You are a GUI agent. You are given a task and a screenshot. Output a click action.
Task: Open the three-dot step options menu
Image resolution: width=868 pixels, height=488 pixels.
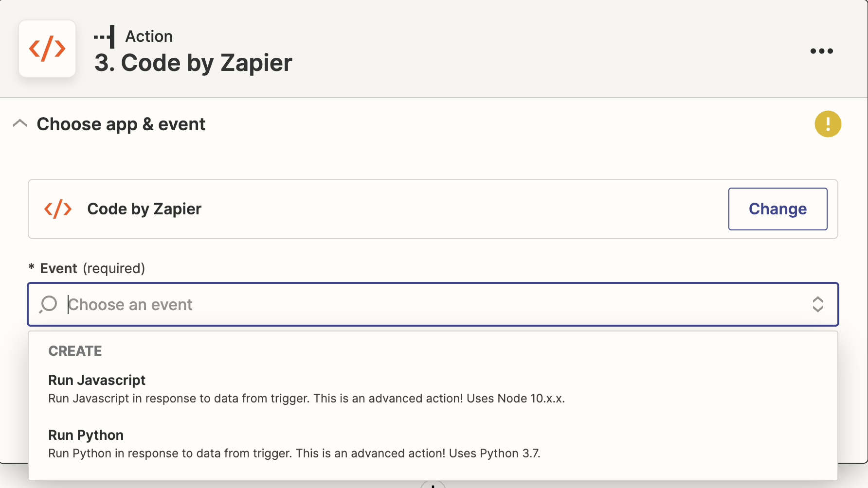(x=822, y=51)
